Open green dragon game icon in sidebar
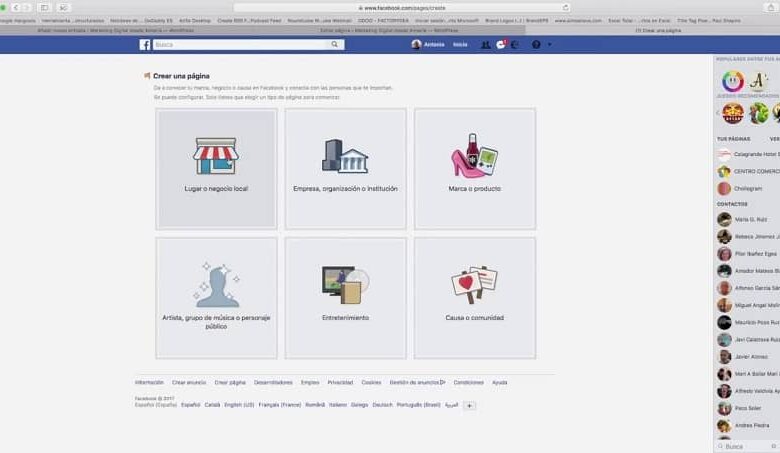 pyautogui.click(x=759, y=113)
